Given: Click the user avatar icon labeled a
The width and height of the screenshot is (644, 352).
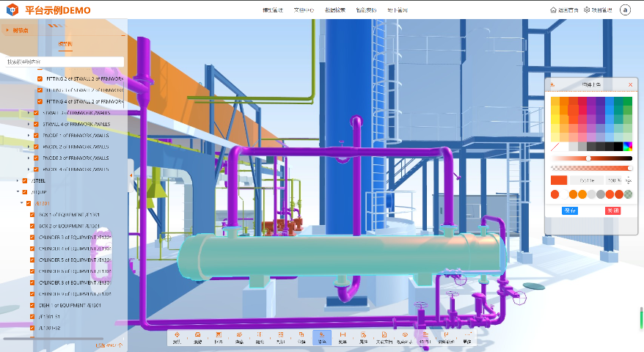Looking at the screenshot, I should click(x=625, y=10).
